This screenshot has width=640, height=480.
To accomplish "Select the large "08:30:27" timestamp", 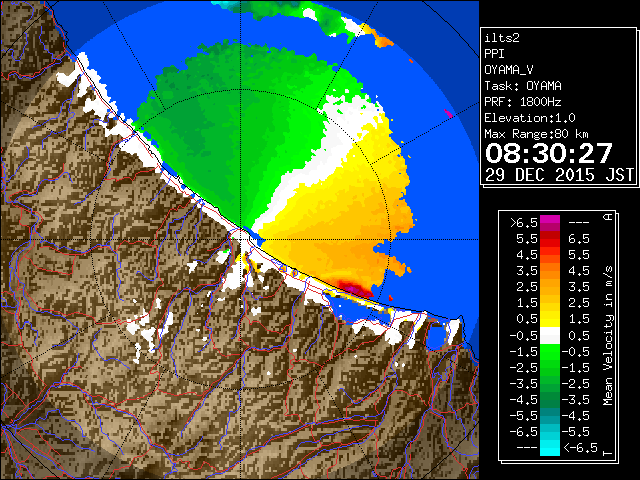I will (x=549, y=153).
